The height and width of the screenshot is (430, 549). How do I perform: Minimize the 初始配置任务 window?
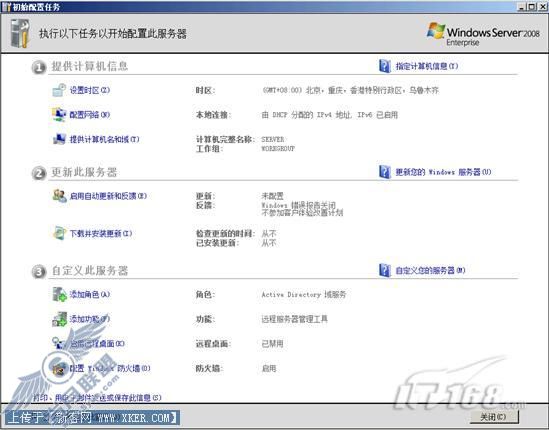522,7
